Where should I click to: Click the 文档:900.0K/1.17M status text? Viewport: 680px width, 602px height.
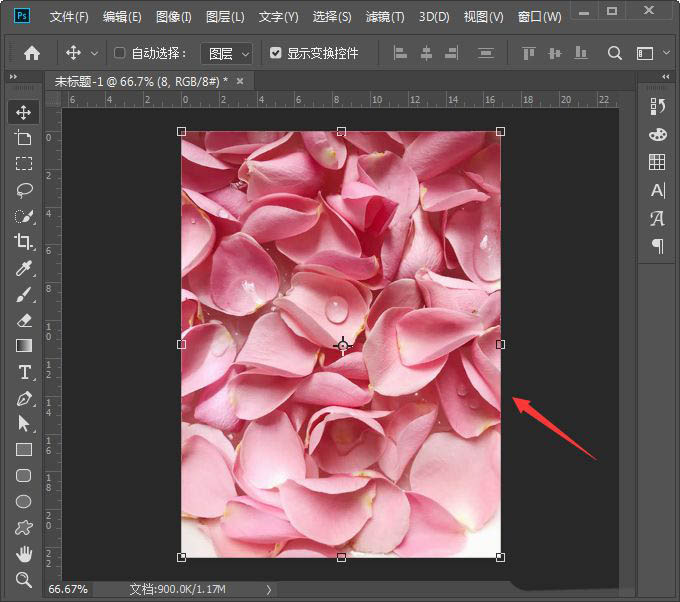point(177,589)
